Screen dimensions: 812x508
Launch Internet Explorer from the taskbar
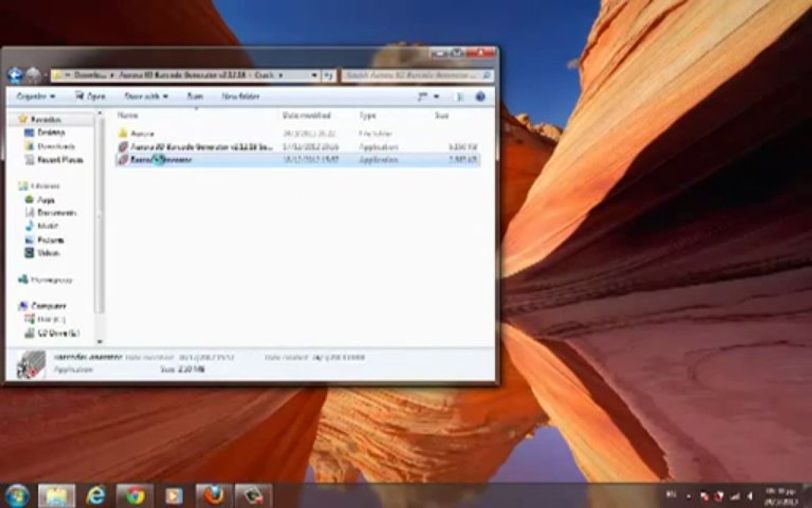click(x=96, y=496)
